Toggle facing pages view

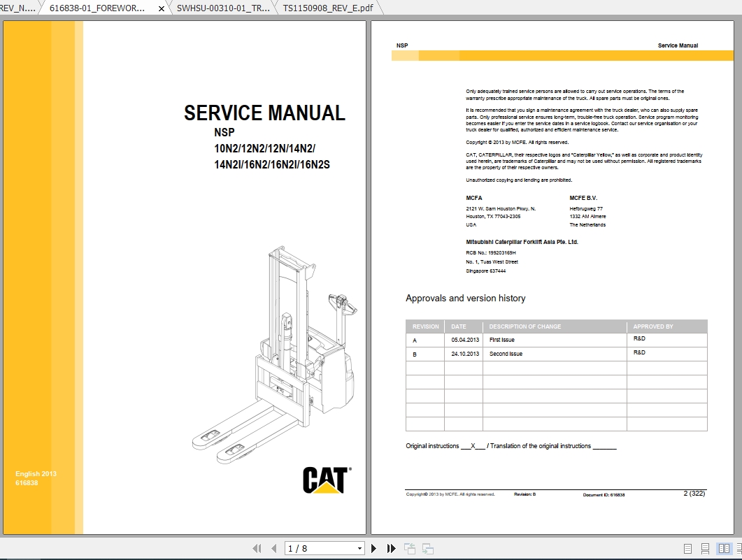[723, 548]
